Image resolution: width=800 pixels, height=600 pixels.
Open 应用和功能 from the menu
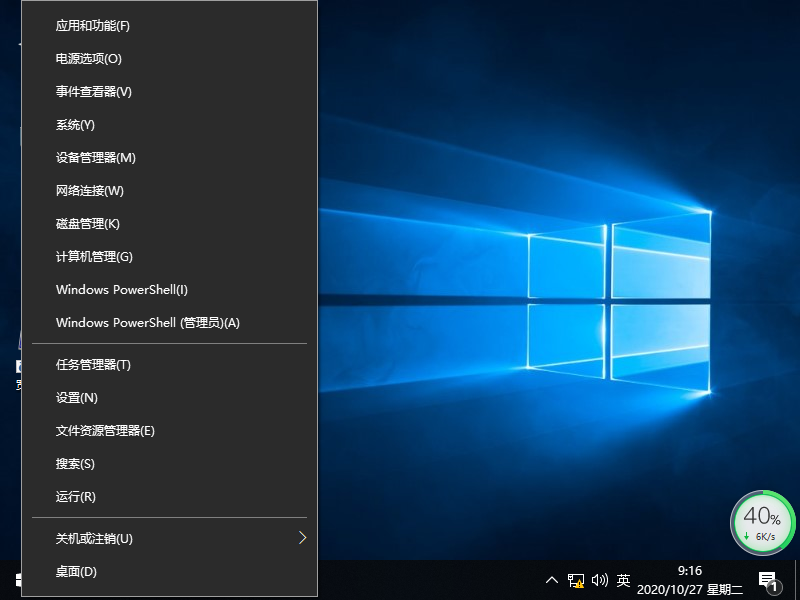click(93, 26)
